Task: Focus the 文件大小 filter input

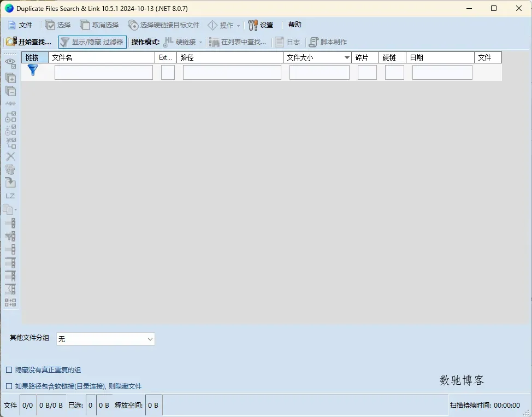Action: click(x=320, y=73)
